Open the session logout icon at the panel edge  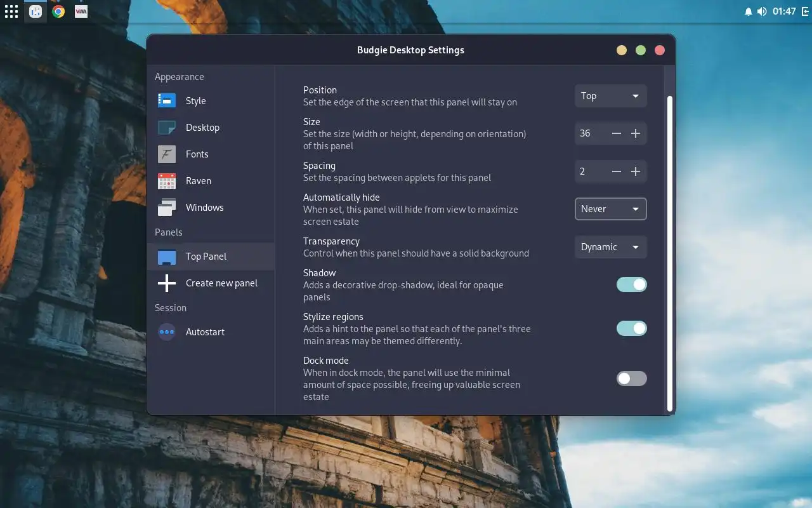[805, 11]
